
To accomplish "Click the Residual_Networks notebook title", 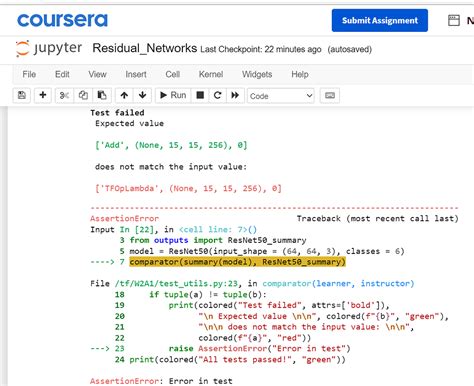I will (145, 48).
